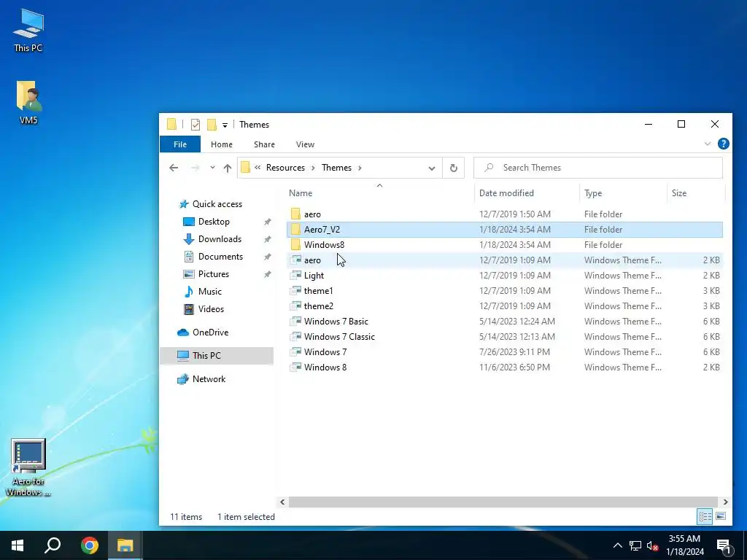Switch to the Share ribbon tab
This screenshot has height=560, width=747.
(264, 144)
